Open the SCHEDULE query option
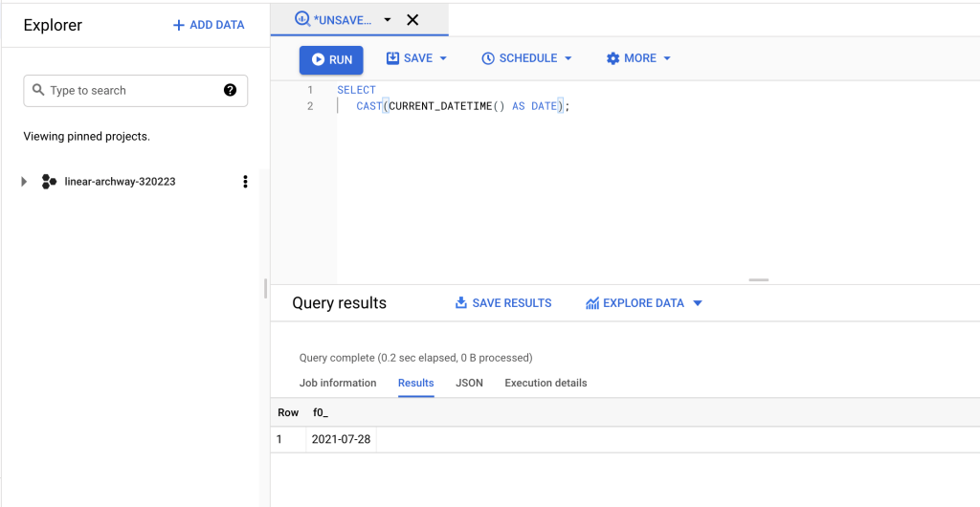 [x=527, y=58]
